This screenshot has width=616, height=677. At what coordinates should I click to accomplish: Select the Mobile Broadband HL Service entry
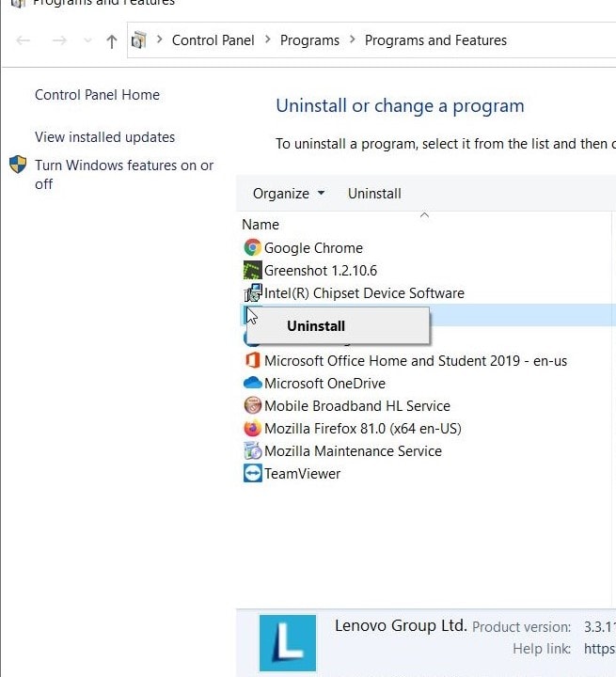point(357,405)
